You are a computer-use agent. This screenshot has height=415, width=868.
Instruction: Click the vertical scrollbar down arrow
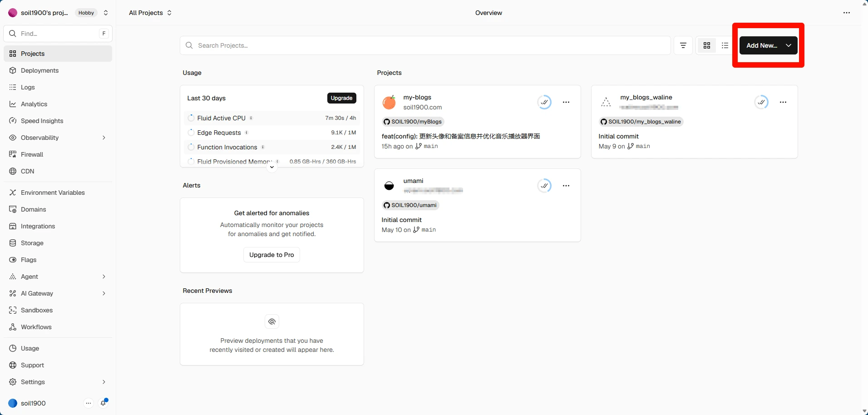(864, 411)
